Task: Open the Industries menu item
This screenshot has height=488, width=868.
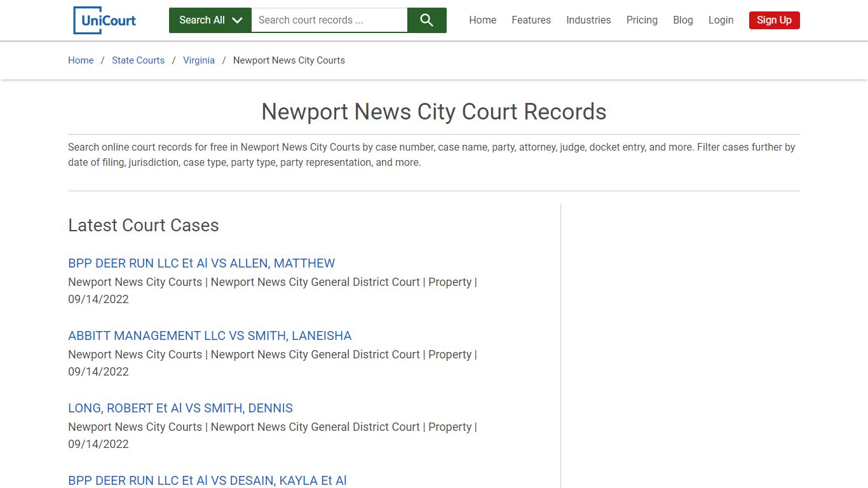Action: (588, 20)
